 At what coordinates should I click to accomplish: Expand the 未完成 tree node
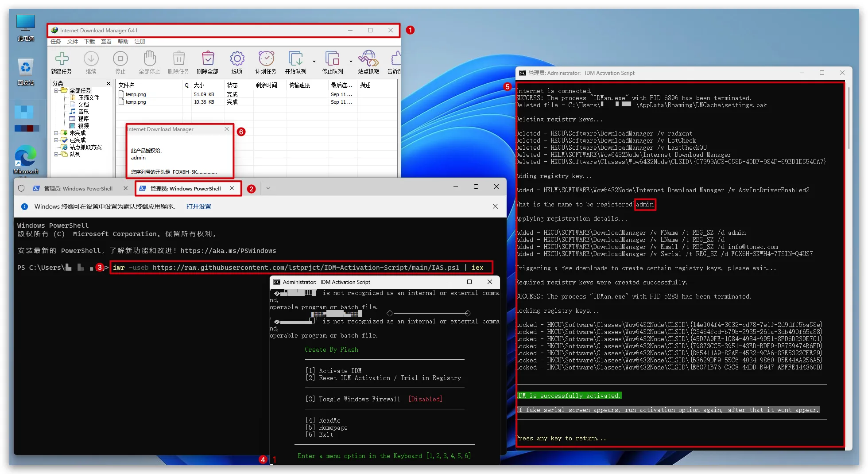(56, 133)
